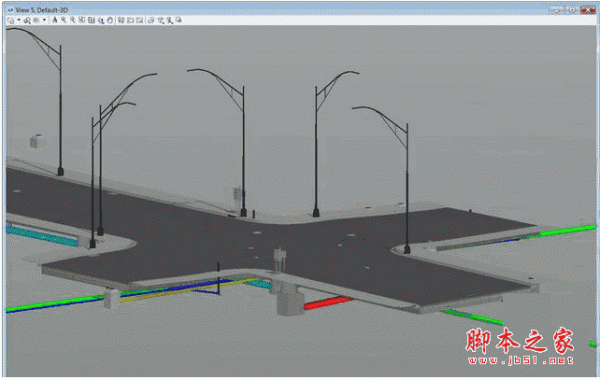Close the View 5 window
Screen dimensions: 600x380
[588, 10]
